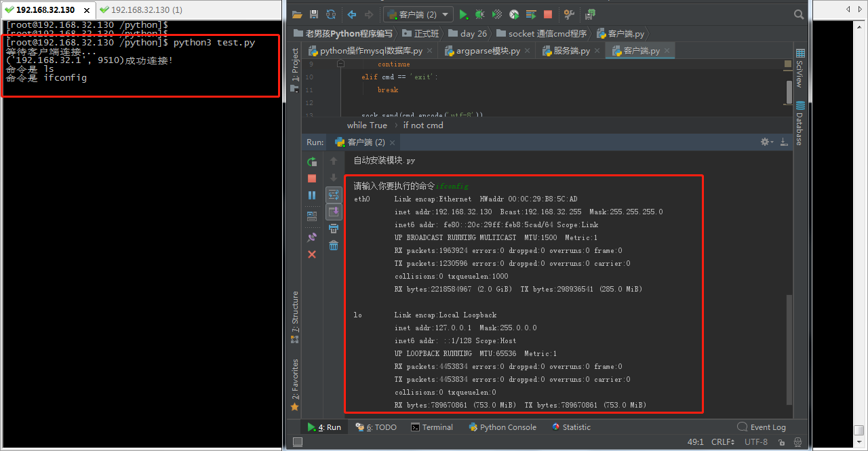Toggle scroll to end in console
The width and height of the screenshot is (868, 451).
tap(334, 212)
